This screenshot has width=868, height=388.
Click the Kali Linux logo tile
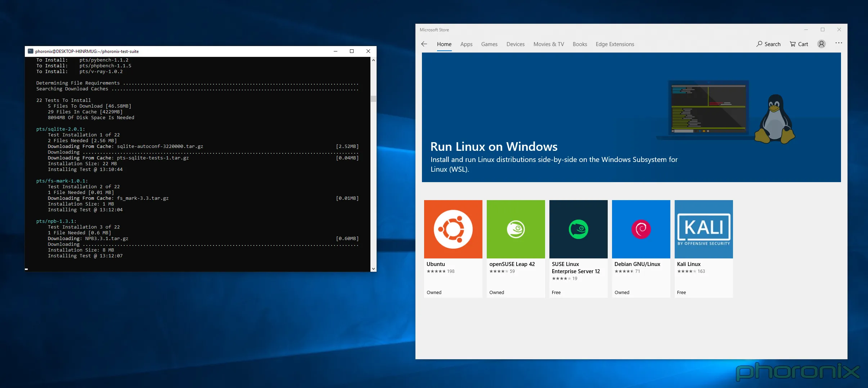pos(703,229)
